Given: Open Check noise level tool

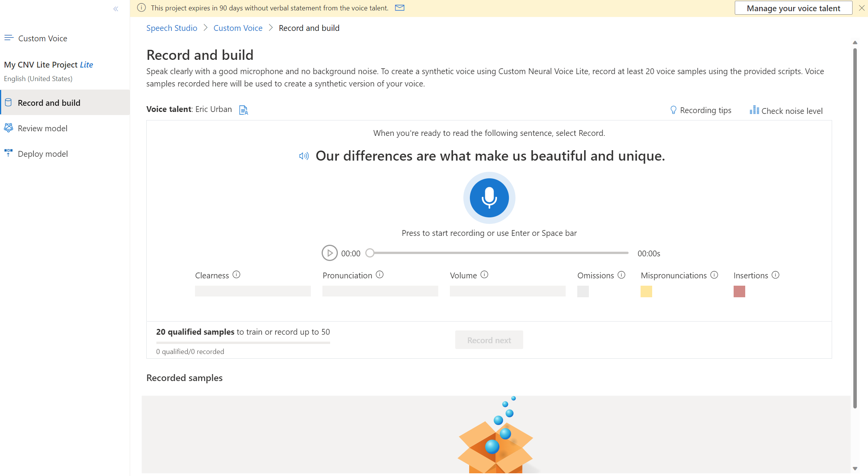Looking at the screenshot, I should click(x=785, y=110).
